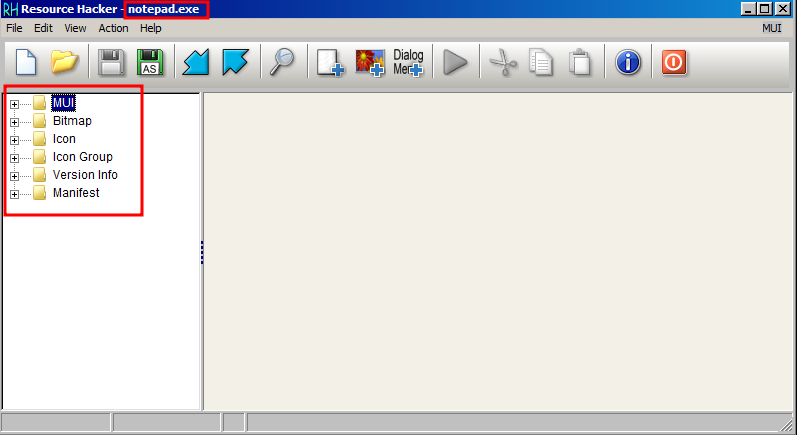Expand the MUI tree node

14,104
